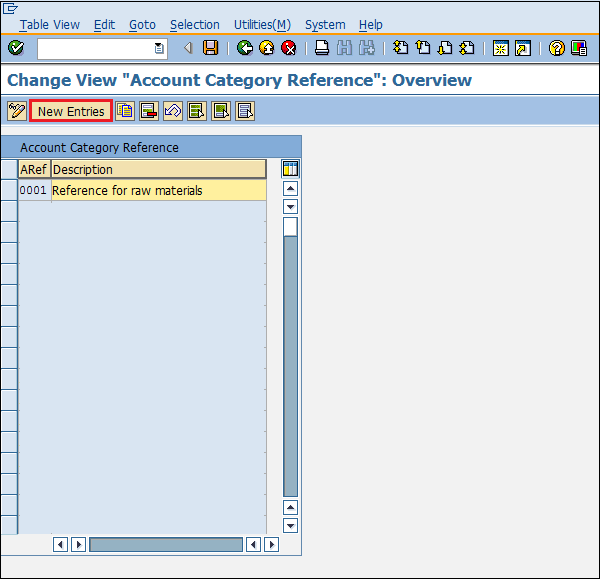Click 'Reference for raw materials' description field

pyautogui.click(x=159, y=190)
